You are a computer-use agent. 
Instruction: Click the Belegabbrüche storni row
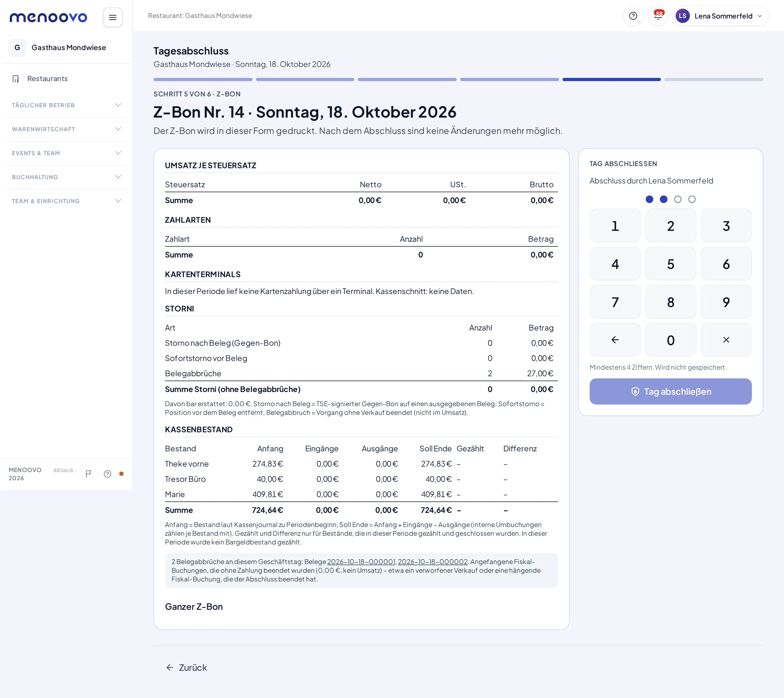(361, 374)
